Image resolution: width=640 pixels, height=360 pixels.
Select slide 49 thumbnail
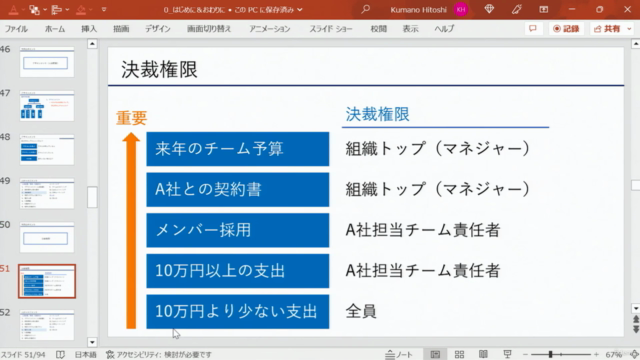[x=47, y=193]
